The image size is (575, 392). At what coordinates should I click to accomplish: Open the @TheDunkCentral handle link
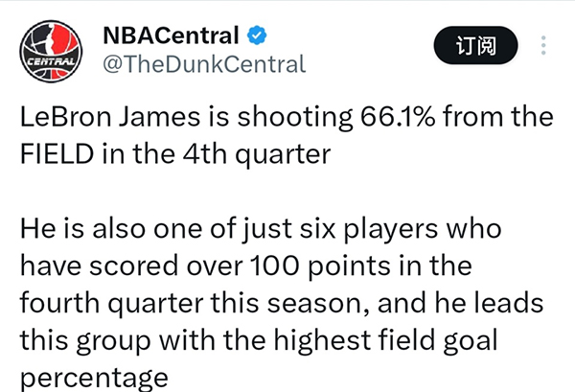(203, 64)
